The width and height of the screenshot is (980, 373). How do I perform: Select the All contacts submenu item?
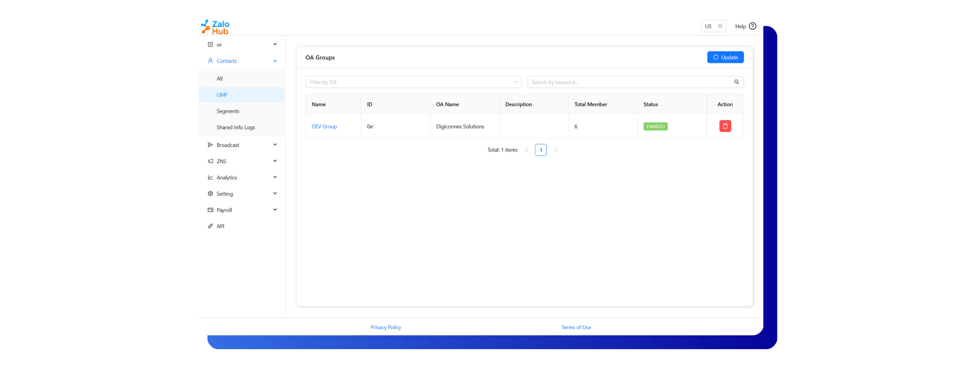click(x=220, y=79)
